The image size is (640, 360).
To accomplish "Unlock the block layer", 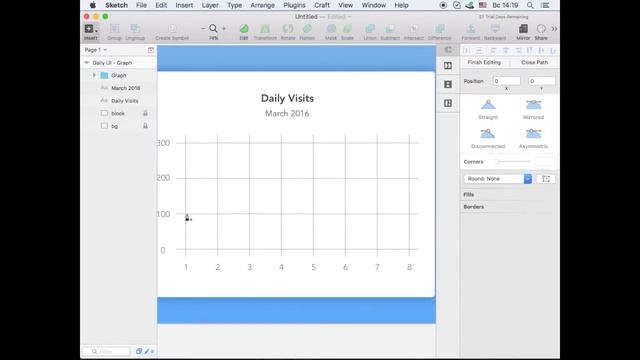I will pos(145,113).
